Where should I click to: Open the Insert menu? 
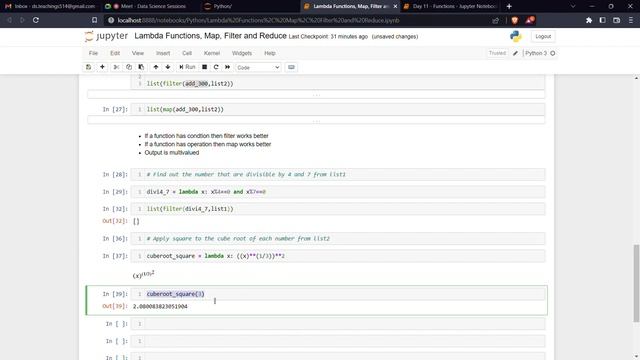coord(163,53)
